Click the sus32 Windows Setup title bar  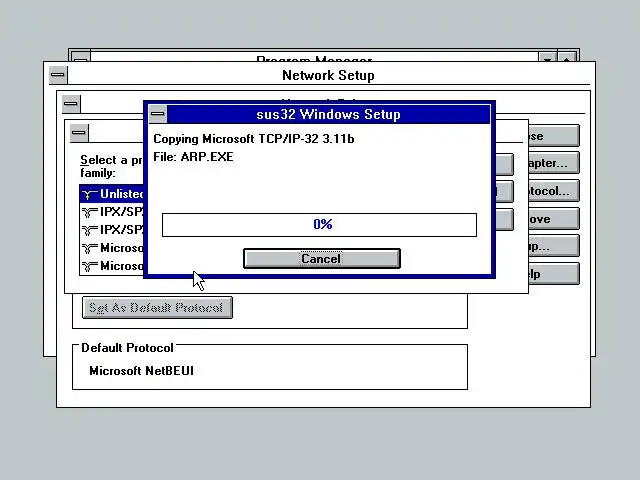tap(329, 114)
